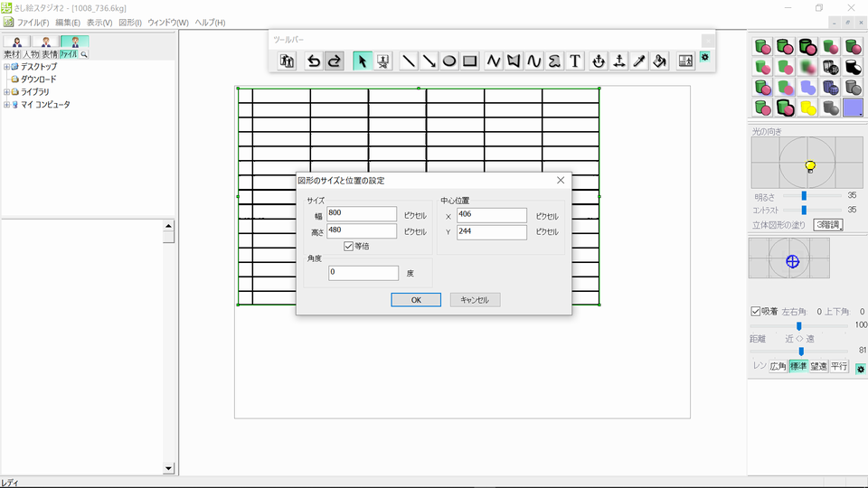
Task: Select the paint bucket fill tool
Action: (x=660, y=61)
